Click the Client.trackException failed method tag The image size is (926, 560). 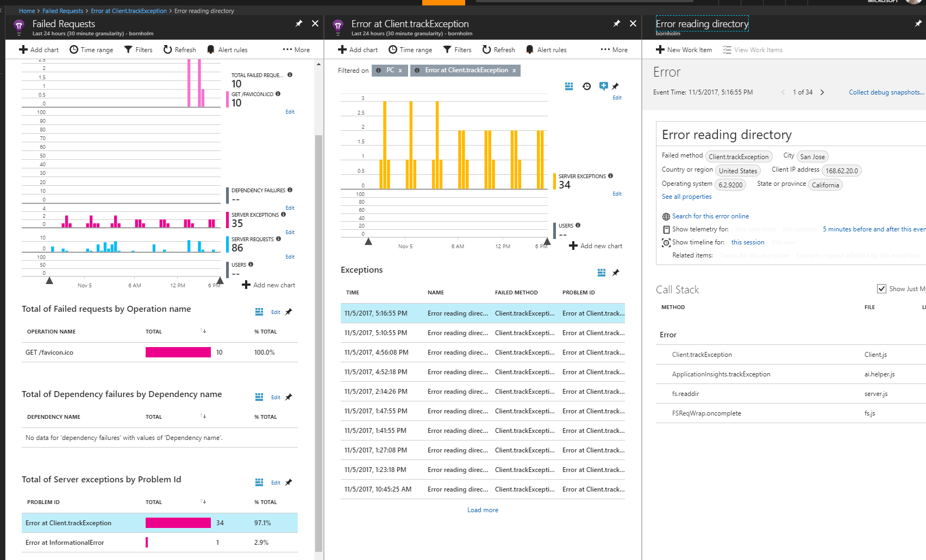click(x=739, y=157)
